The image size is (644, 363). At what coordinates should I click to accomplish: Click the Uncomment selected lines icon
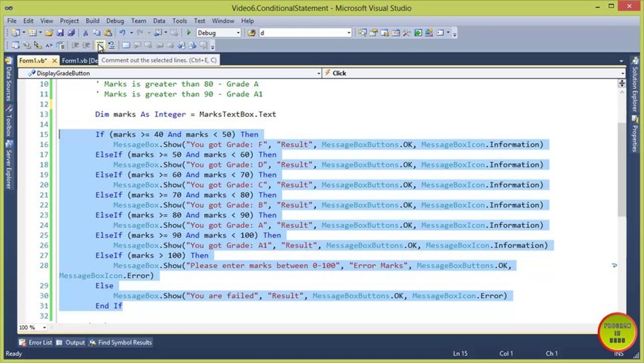[x=111, y=45]
